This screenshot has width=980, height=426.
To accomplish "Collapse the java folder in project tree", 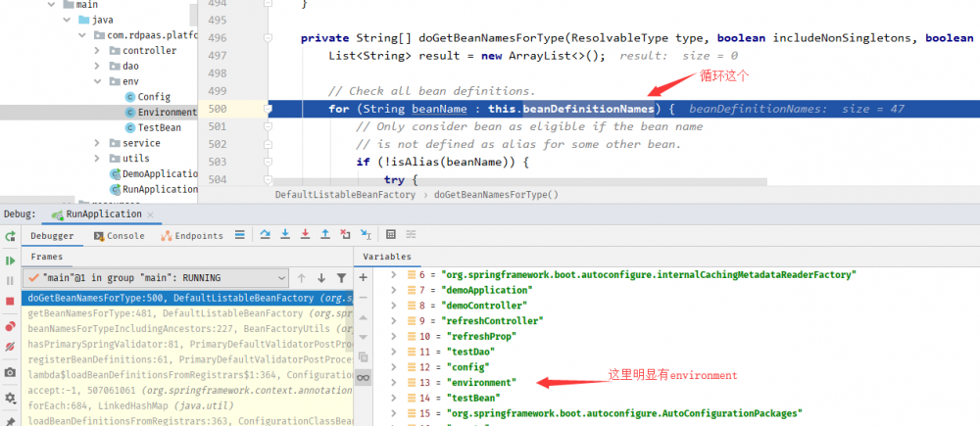I will [67, 20].
